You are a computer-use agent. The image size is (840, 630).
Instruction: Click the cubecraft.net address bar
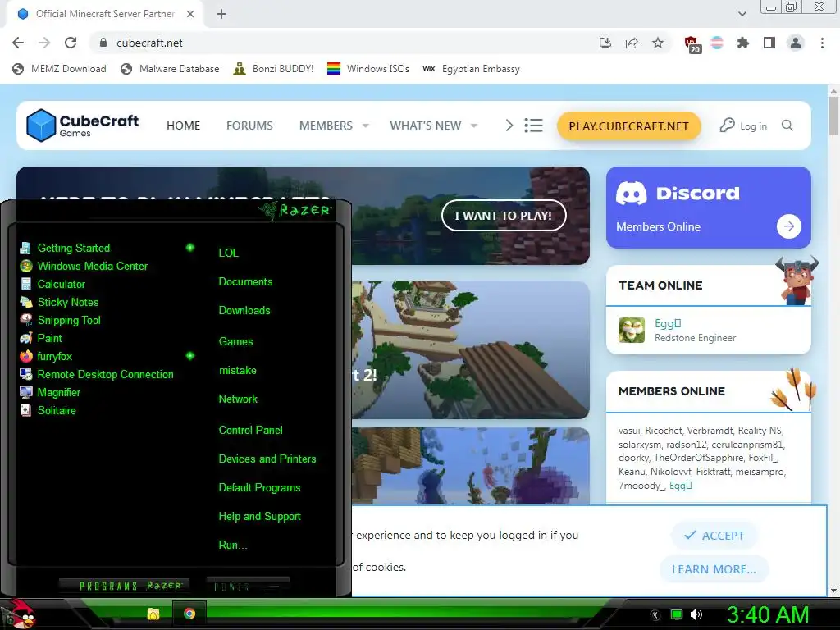tap(343, 43)
